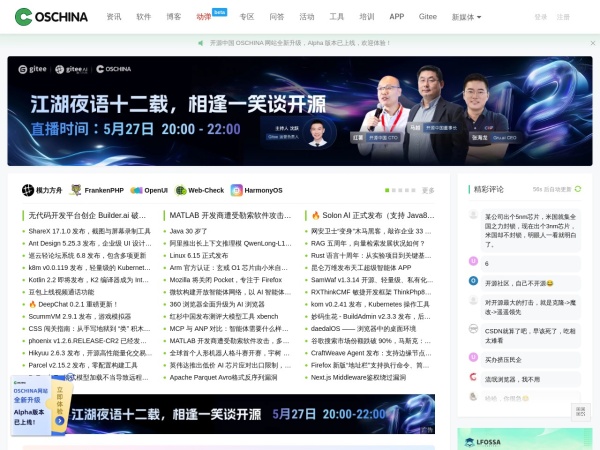Screen dimensions: 600x450
Task: Open Kotlin 2.2 即将发布 article
Action: click(88, 280)
